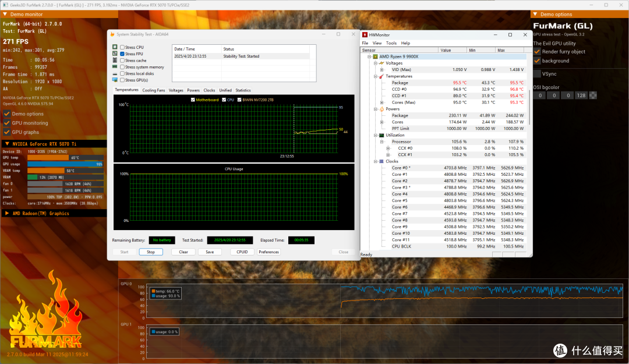Switch to the Unified tab in AIDA64
This screenshot has height=364, width=629.
coord(225,90)
